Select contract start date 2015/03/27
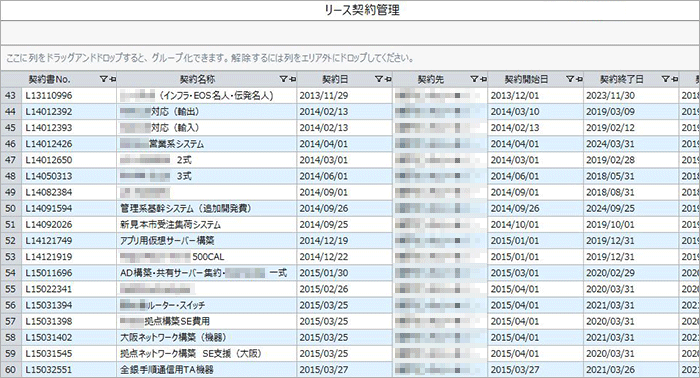 536,370
